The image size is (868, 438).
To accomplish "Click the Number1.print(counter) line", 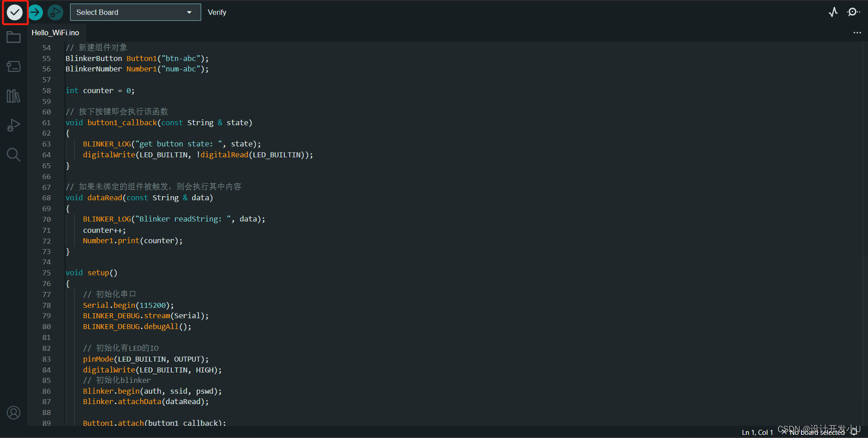I will [x=133, y=240].
